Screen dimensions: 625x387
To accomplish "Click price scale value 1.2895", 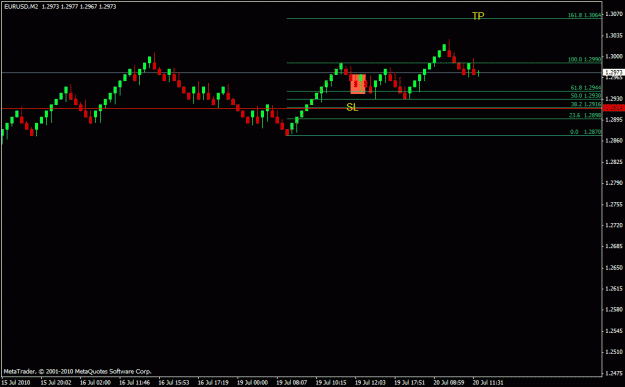I will (x=614, y=120).
